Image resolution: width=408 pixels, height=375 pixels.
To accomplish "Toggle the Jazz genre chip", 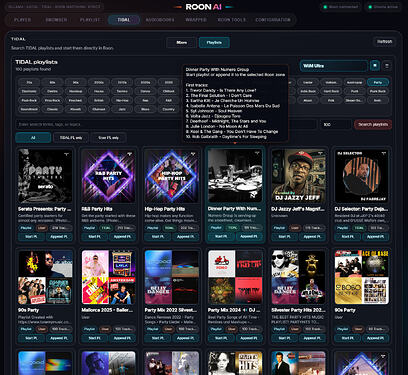I will [122, 109].
